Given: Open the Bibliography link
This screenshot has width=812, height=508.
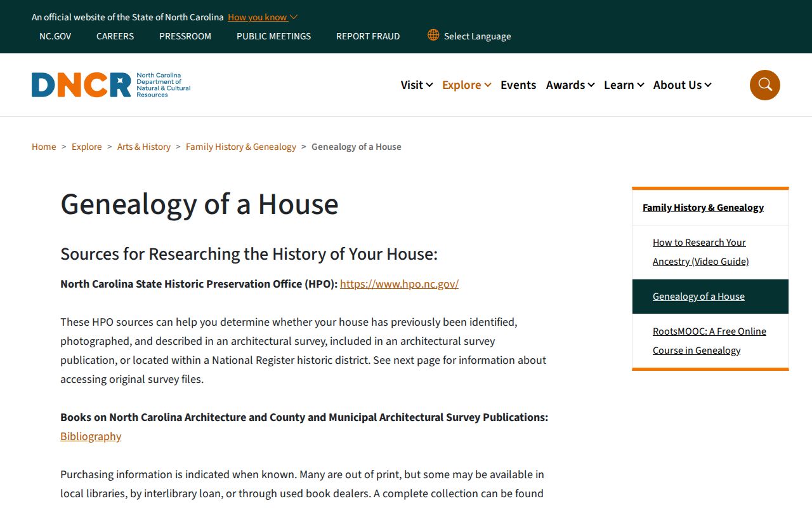Looking at the screenshot, I should tap(91, 436).
